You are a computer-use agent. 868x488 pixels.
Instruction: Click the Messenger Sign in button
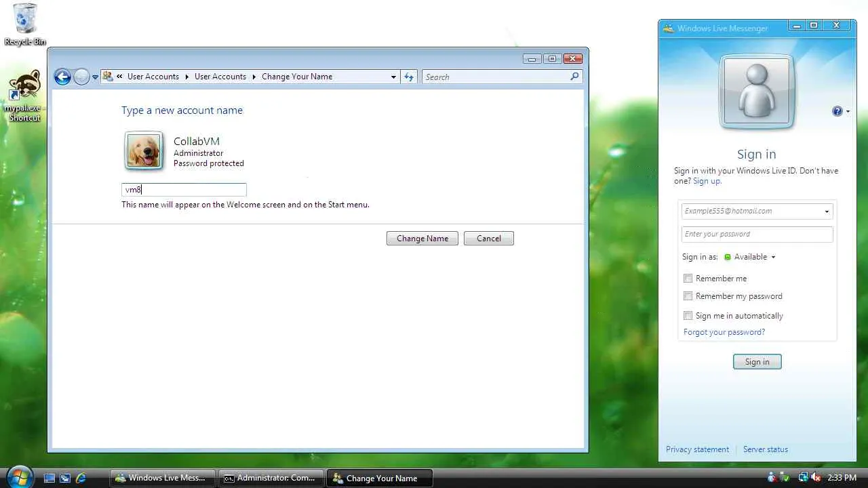point(757,362)
